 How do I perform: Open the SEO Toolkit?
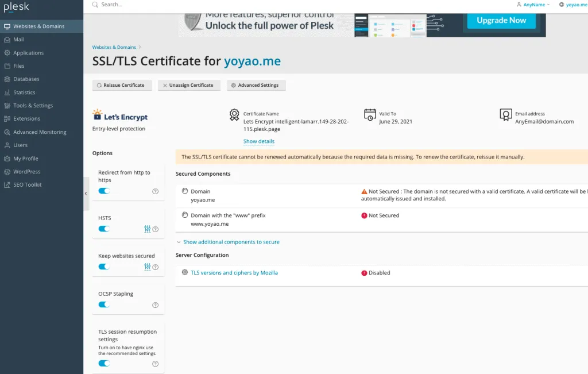point(26,184)
